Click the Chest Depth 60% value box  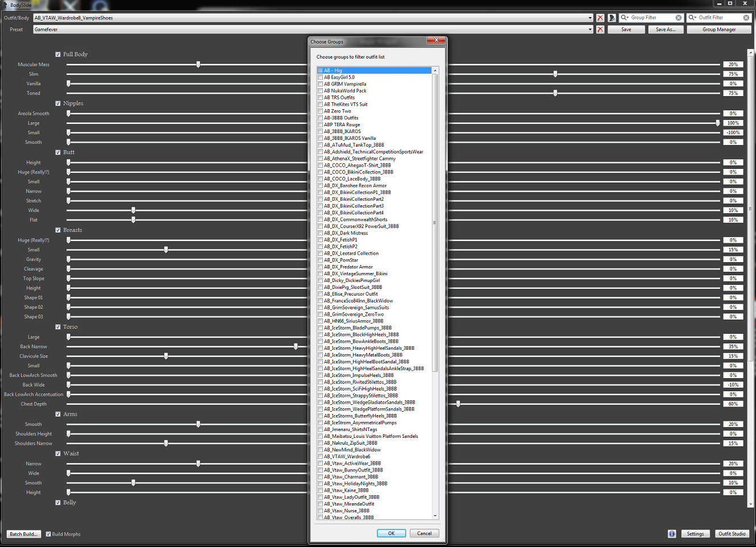point(733,404)
